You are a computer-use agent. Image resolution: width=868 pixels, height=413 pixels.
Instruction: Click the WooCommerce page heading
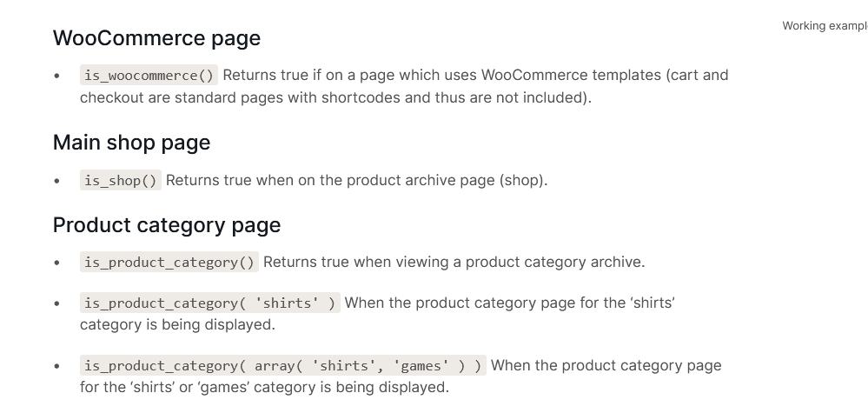pos(156,38)
